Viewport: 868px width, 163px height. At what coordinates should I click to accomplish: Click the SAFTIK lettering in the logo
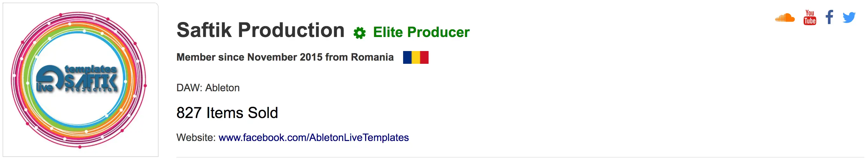(91, 81)
